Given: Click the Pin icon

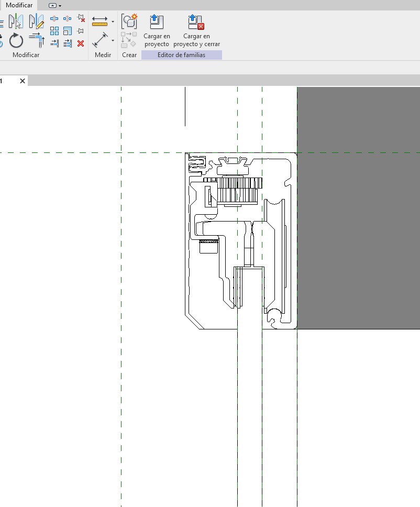Looking at the screenshot, I should coord(81,31).
